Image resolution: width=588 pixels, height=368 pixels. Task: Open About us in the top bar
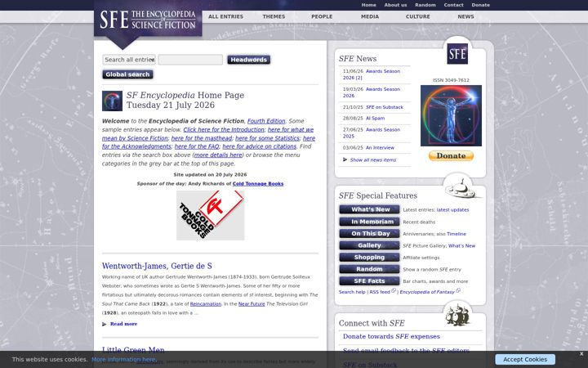click(395, 5)
